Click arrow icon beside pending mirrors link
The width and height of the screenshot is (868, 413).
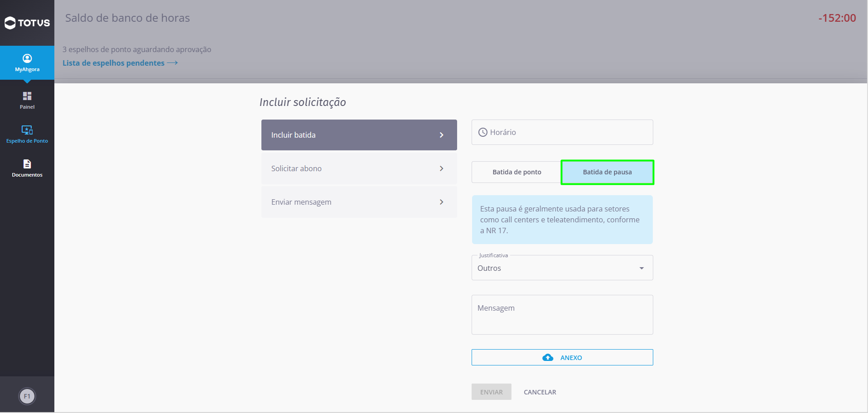[x=172, y=63]
